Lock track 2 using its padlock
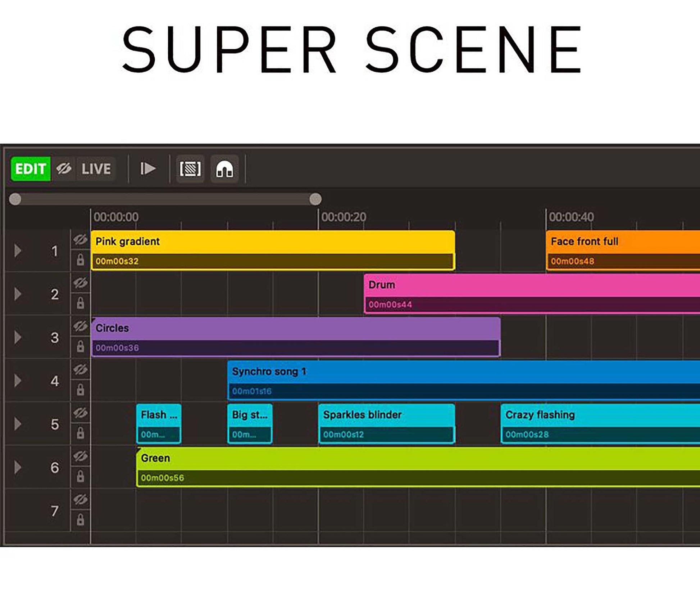The image size is (700, 590). click(x=80, y=303)
